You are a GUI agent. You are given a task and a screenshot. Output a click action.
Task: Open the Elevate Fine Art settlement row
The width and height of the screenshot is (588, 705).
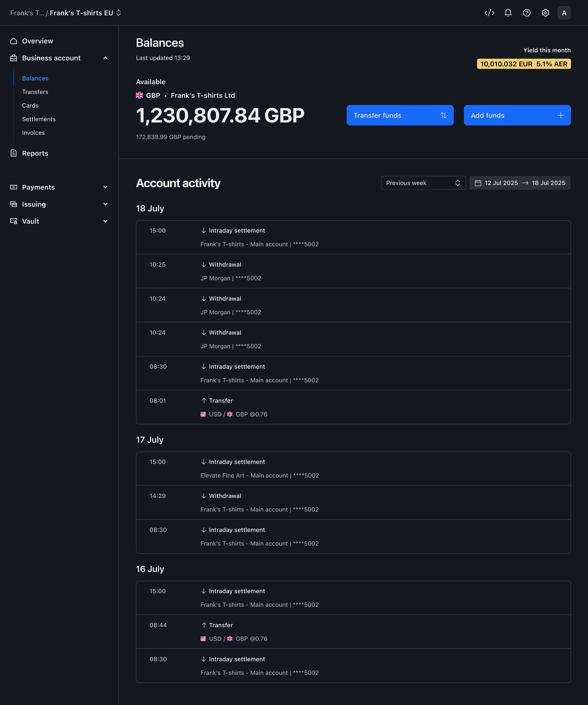click(353, 469)
